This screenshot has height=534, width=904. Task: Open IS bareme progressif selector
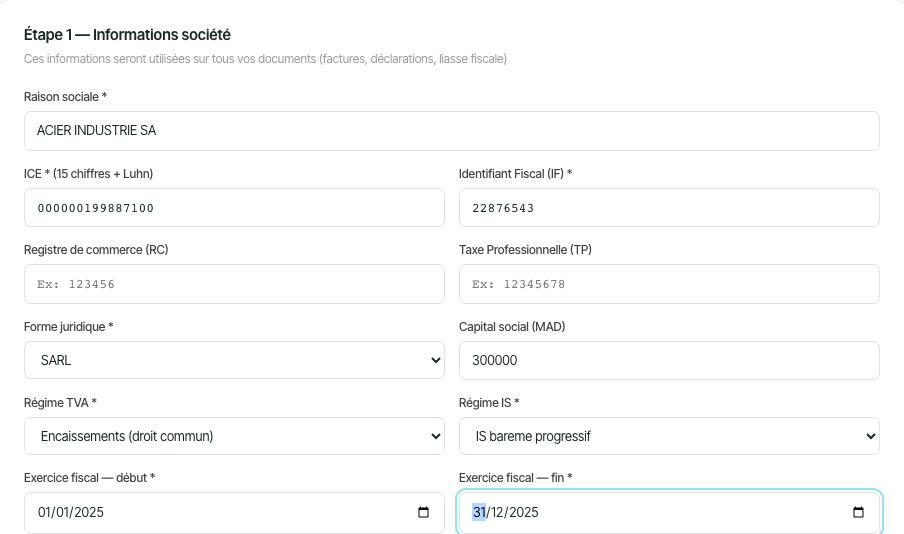[x=669, y=436]
